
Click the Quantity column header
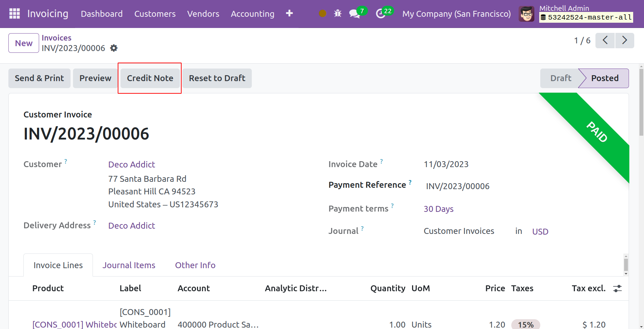point(388,288)
